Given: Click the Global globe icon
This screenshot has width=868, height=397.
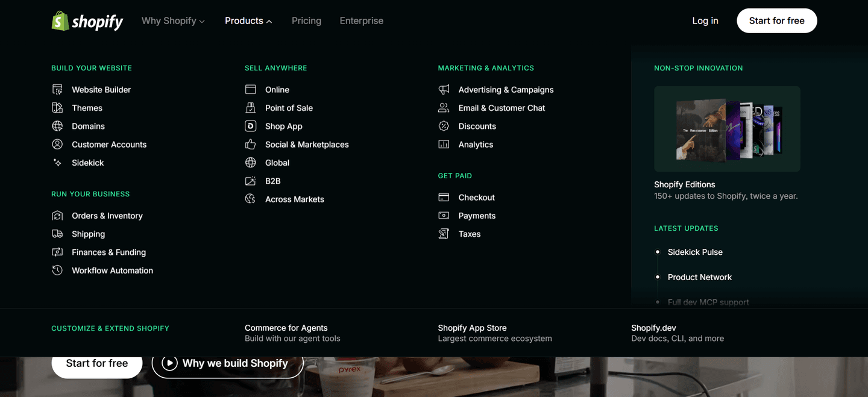Looking at the screenshot, I should pyautogui.click(x=251, y=163).
